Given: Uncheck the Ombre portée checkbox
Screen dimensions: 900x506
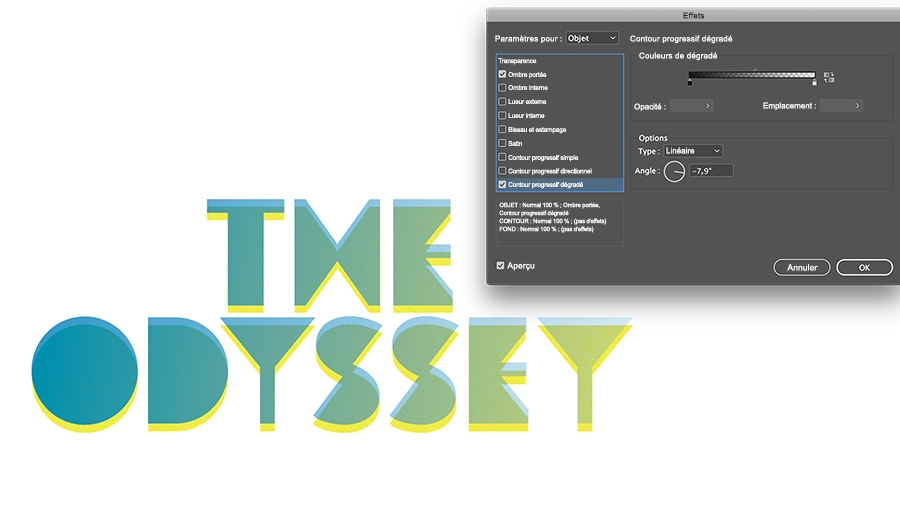Looking at the screenshot, I should pos(502,74).
